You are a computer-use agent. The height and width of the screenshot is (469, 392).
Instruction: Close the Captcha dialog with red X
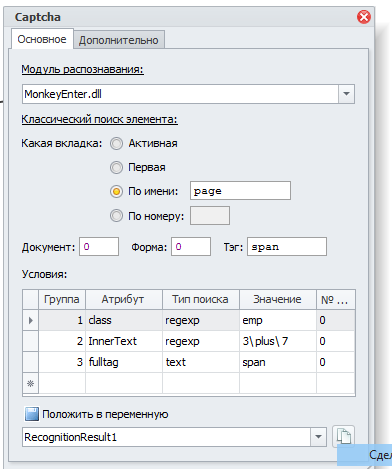364,17
